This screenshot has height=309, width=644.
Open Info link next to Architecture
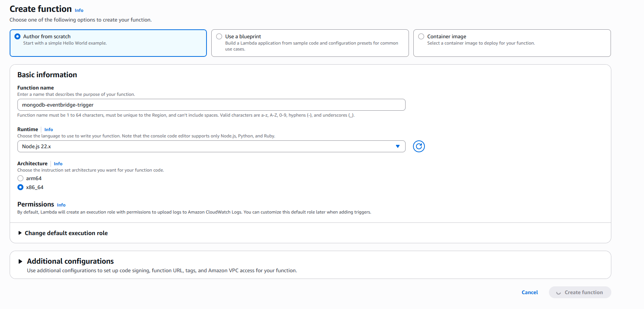[58, 164]
